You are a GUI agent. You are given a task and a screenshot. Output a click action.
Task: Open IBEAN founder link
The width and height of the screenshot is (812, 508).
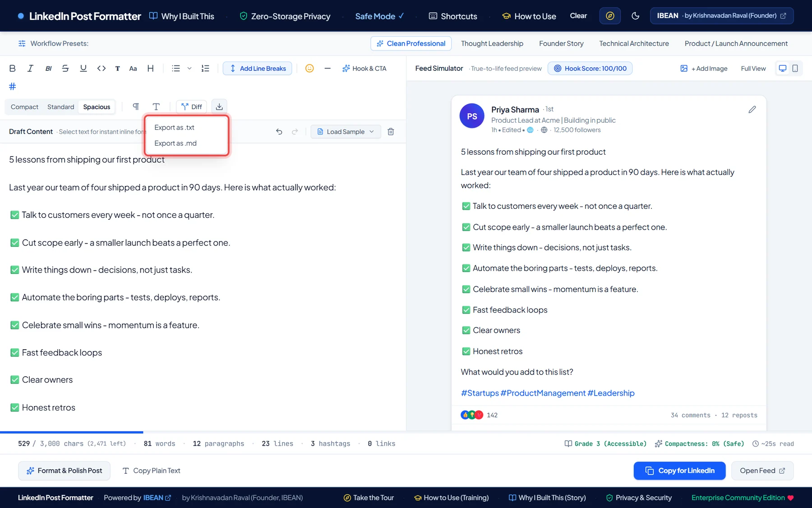[x=722, y=16]
